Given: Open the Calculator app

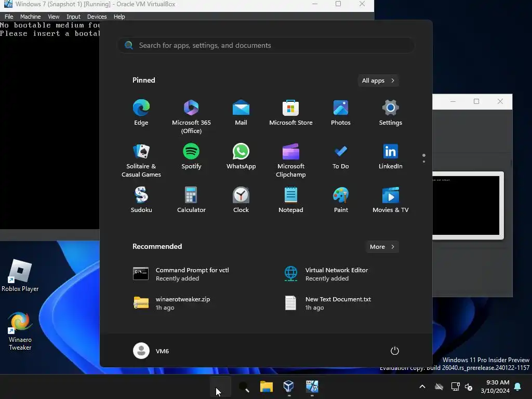Looking at the screenshot, I should [x=191, y=200].
